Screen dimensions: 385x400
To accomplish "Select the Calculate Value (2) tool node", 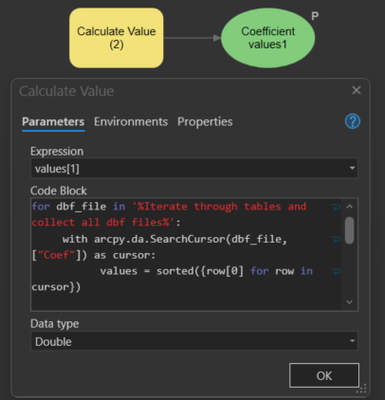I will coord(116,38).
